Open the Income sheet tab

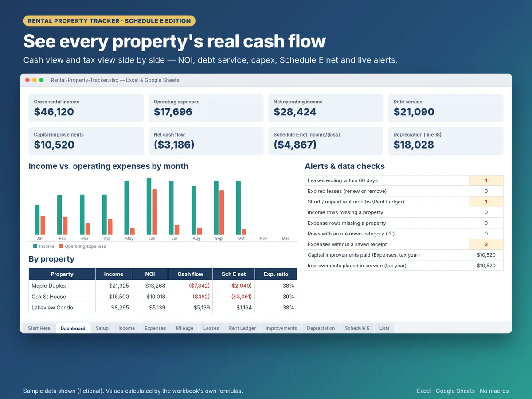coord(126,328)
